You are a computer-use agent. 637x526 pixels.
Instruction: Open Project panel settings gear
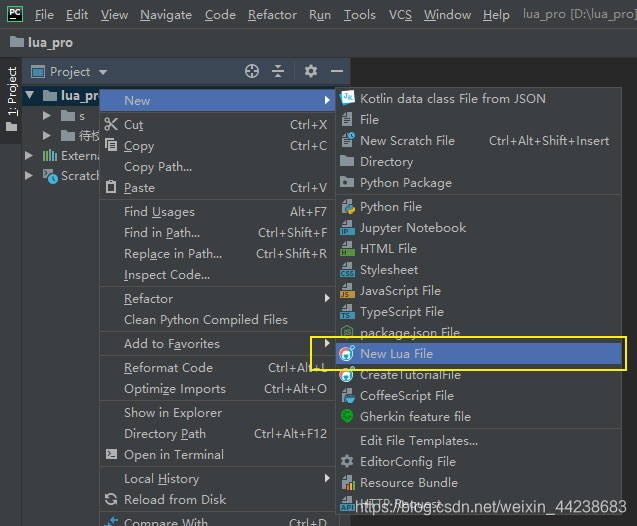311,71
